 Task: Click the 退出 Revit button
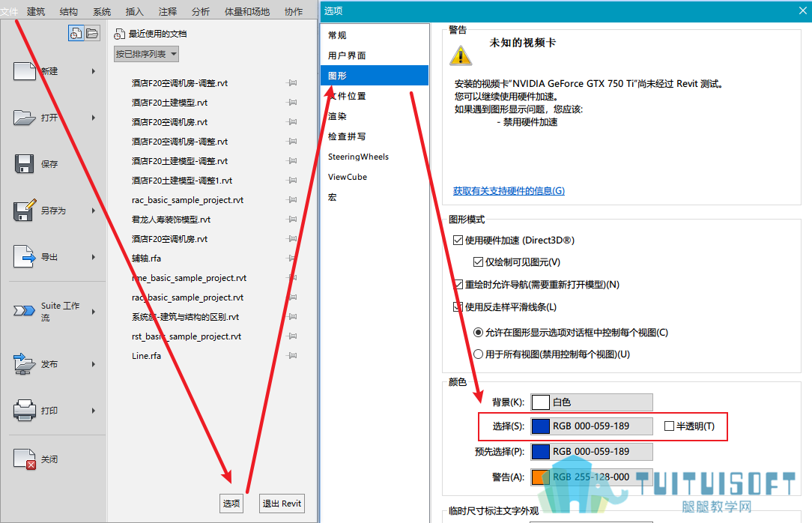[x=282, y=504]
